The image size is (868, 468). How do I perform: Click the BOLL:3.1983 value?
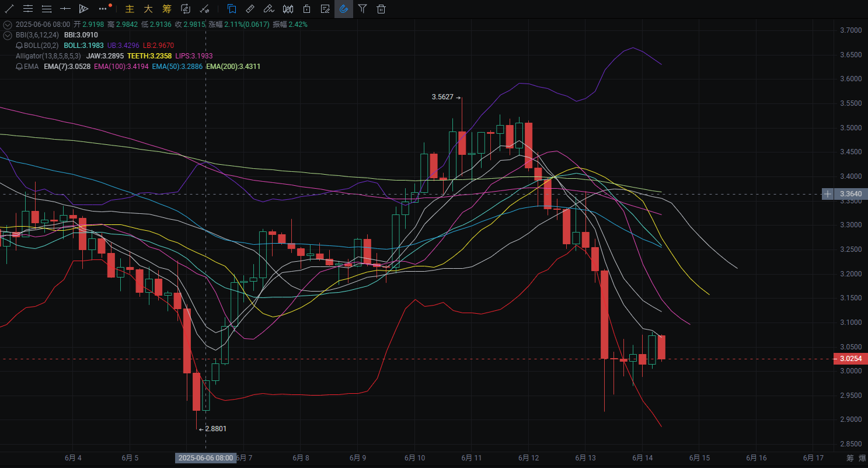(x=83, y=46)
